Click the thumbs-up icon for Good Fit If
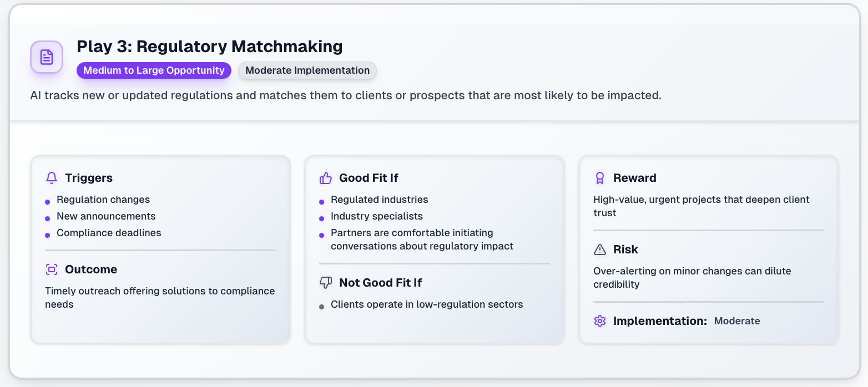Screen dimensions: 868x387 pos(326,178)
